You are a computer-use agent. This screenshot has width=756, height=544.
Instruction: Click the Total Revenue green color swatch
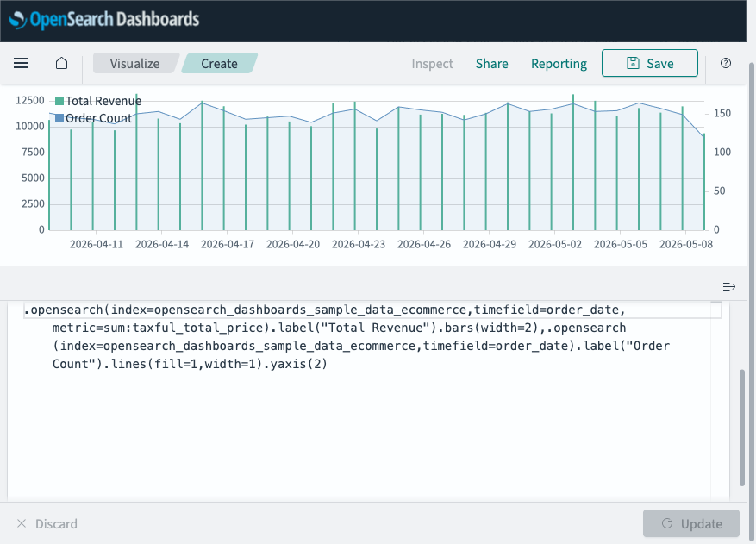(x=59, y=101)
